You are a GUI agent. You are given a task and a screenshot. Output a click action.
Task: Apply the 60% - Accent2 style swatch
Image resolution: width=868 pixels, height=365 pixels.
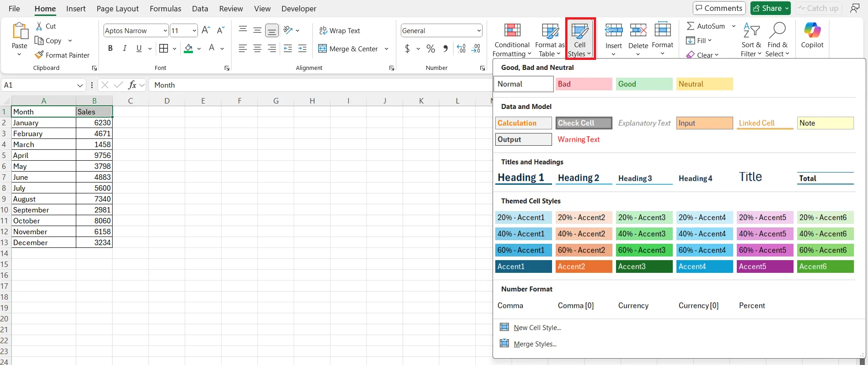[584, 250]
